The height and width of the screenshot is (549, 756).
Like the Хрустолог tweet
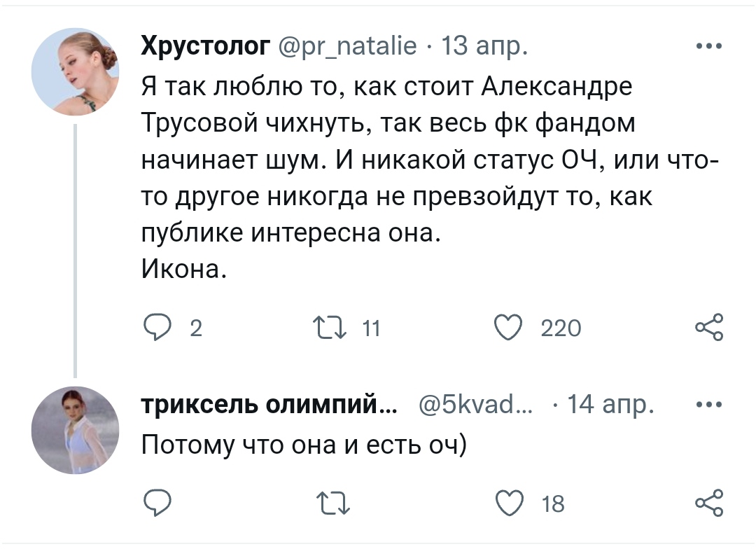508,327
